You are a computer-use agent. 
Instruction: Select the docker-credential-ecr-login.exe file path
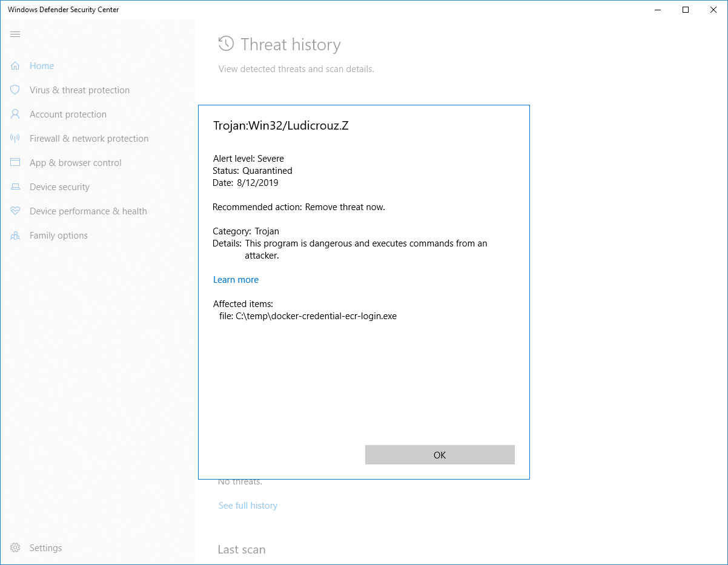coord(308,316)
